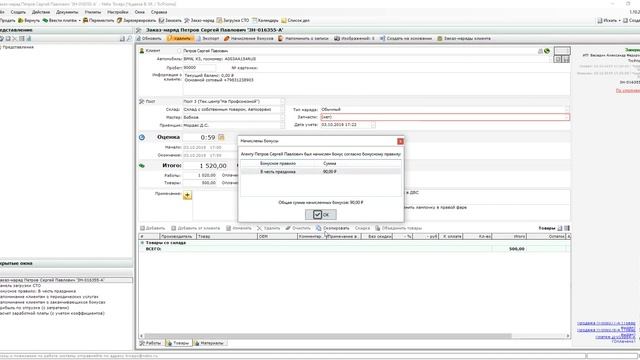
Task: Click the green globe icon in client row
Action: point(547,51)
